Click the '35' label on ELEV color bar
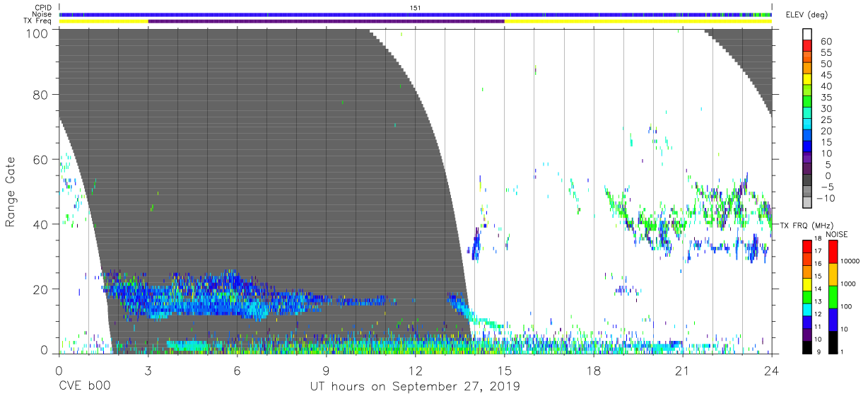This screenshot has width=868, height=401. pos(827,98)
